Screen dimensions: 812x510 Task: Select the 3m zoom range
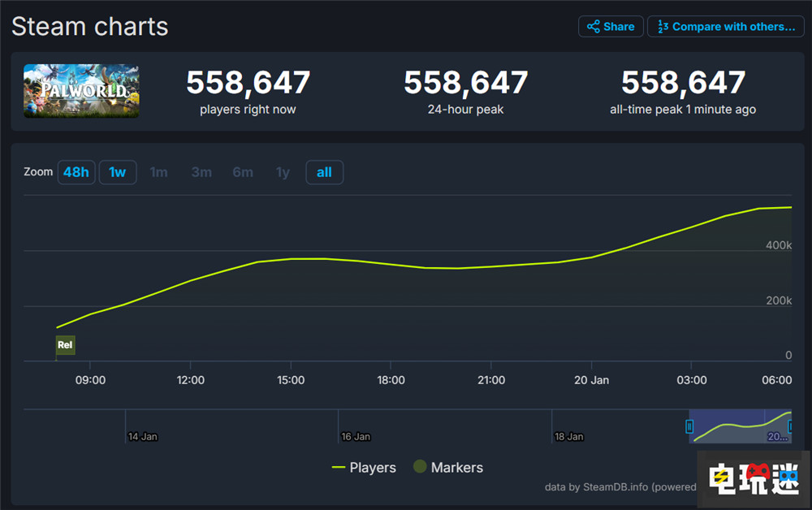(201, 172)
